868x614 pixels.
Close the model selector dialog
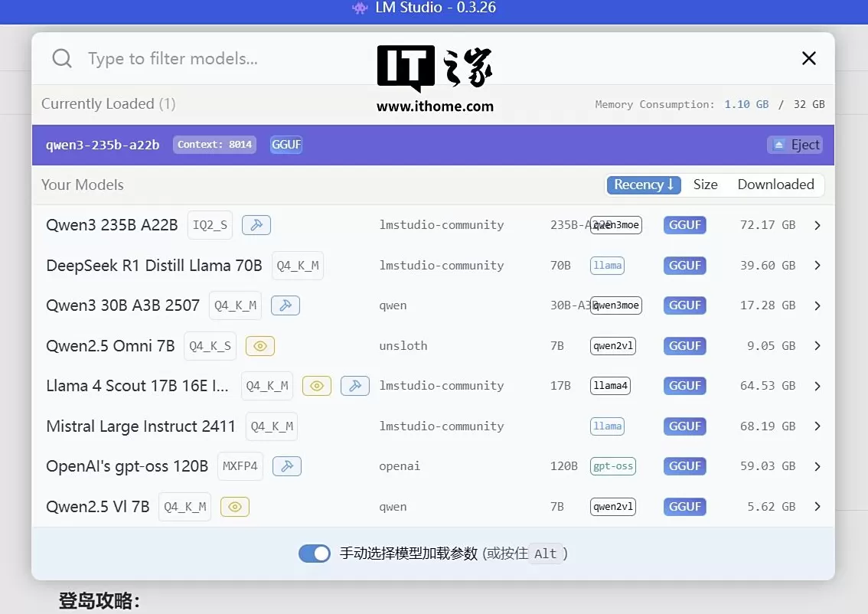pos(808,58)
